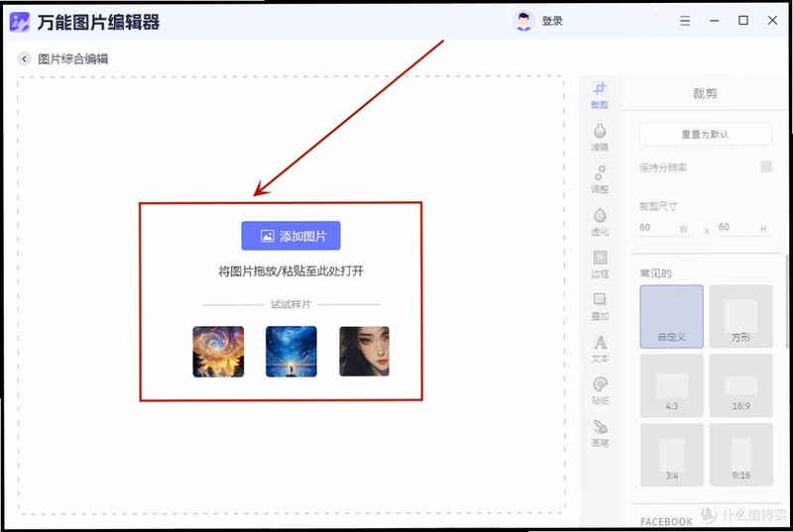Open the 调整 adjust tool
This screenshot has width=793, height=532.
pyautogui.click(x=600, y=179)
